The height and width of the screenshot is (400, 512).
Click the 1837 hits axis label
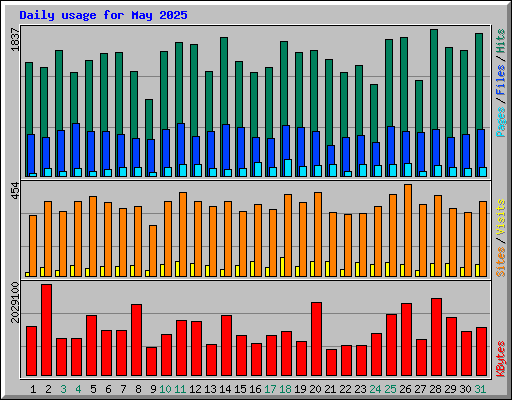(15, 40)
